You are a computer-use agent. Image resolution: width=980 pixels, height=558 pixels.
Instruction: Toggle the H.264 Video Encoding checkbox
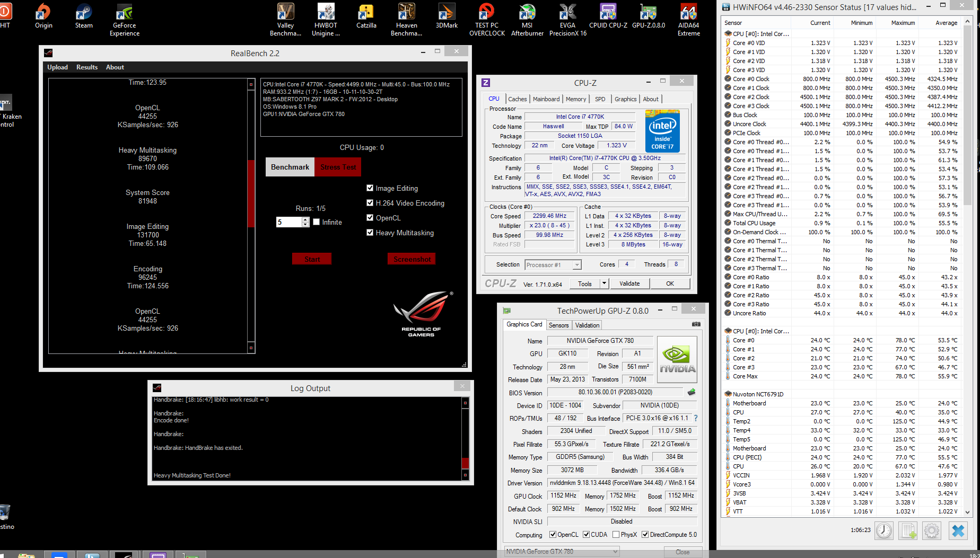coord(370,203)
